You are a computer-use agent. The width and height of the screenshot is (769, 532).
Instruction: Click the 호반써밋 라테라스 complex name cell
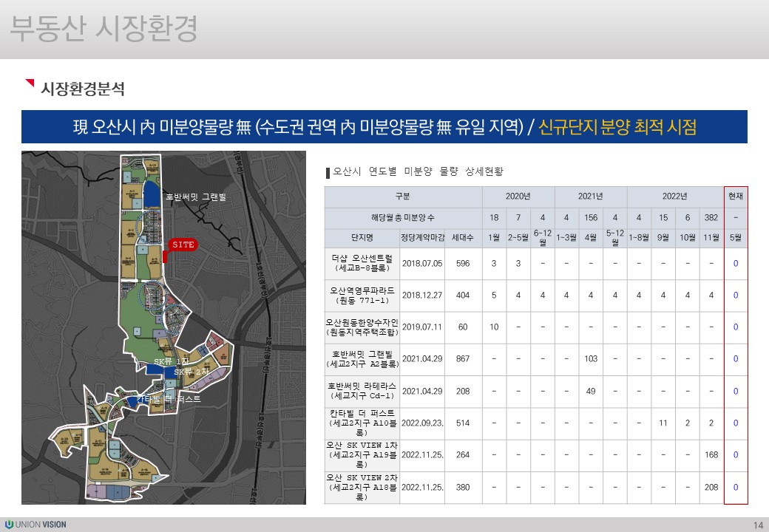[x=362, y=391]
